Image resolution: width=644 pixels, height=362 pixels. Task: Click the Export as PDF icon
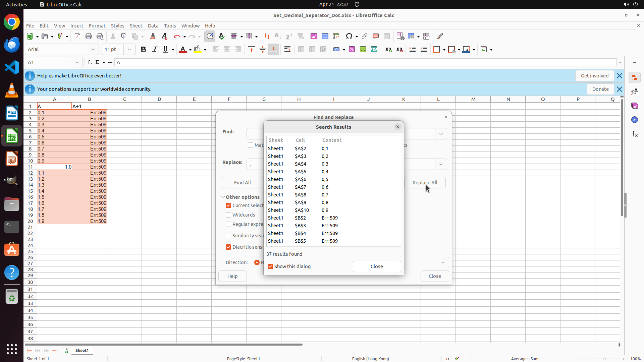coord(77,37)
